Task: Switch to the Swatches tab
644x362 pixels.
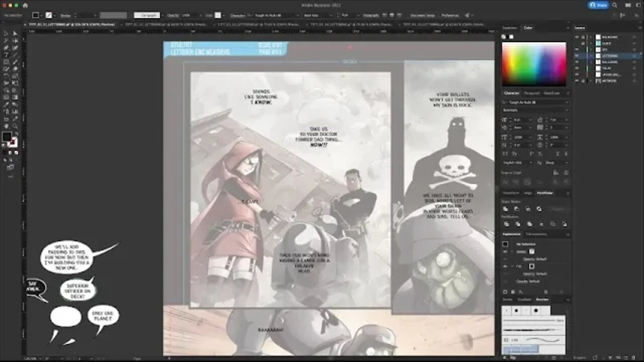Action: [x=510, y=28]
